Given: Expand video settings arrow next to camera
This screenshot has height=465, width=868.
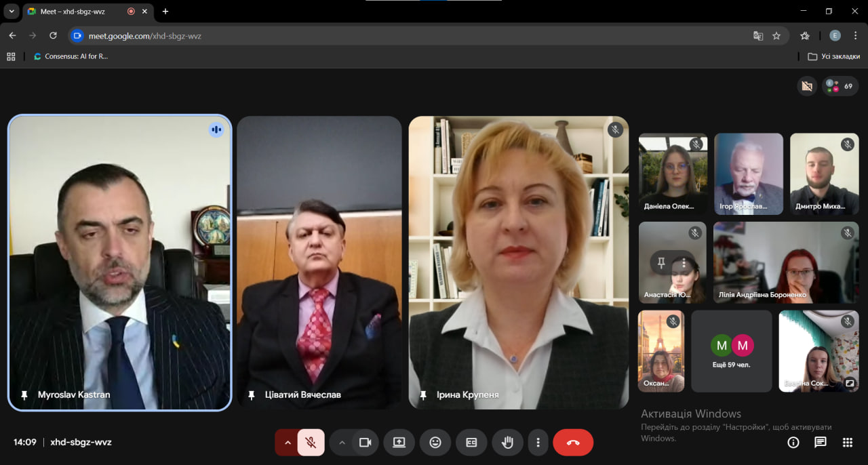Looking at the screenshot, I should tap(342, 443).
